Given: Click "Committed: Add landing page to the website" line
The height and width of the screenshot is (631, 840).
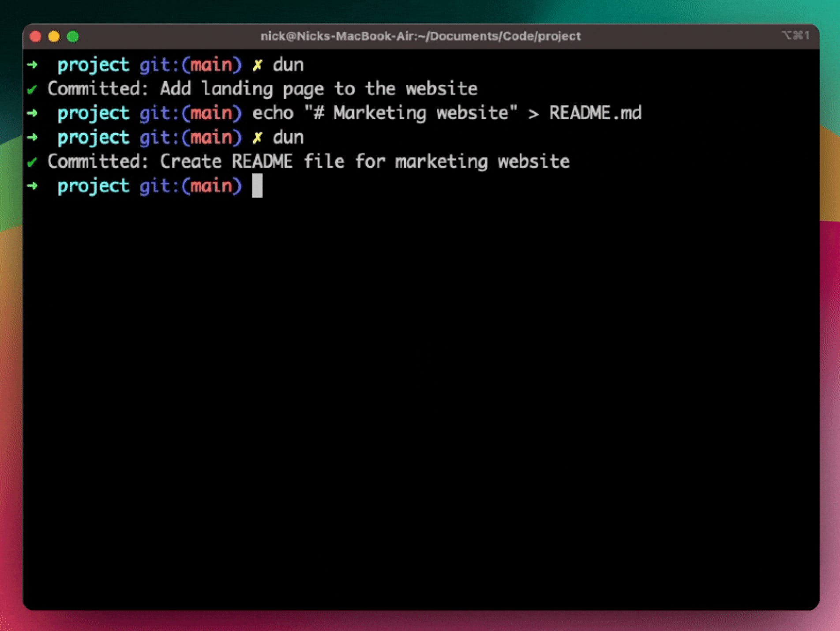Looking at the screenshot, I should [x=262, y=89].
